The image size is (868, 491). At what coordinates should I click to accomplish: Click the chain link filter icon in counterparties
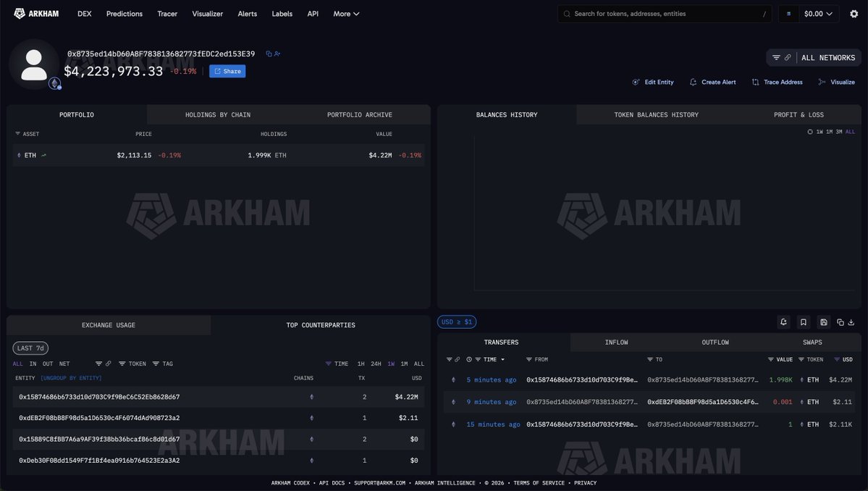108,364
